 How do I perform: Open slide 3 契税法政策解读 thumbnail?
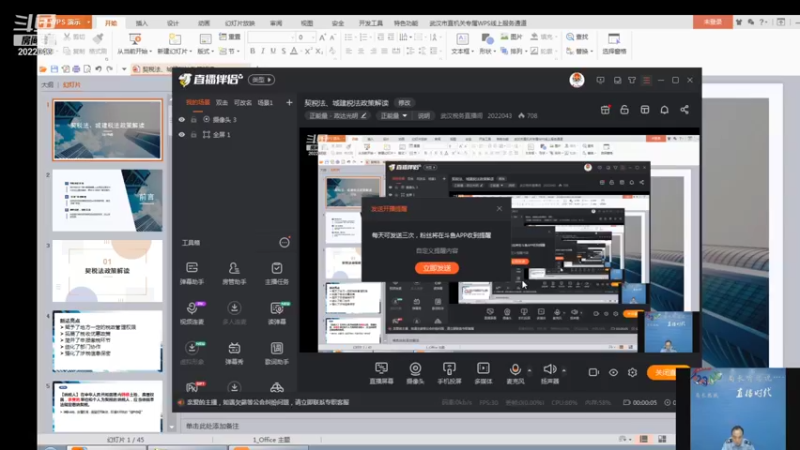point(107,271)
